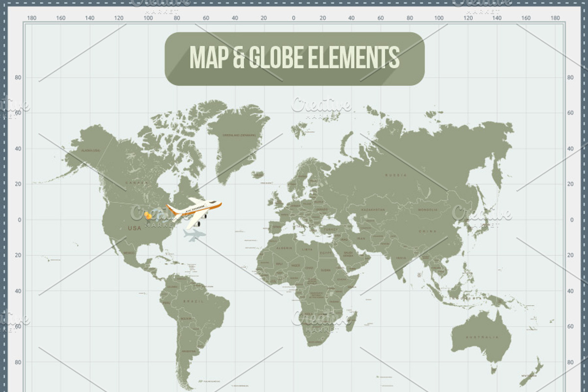The image size is (588, 392).
Task: Click the 0 longitude label on top ruler
Action: point(294,18)
